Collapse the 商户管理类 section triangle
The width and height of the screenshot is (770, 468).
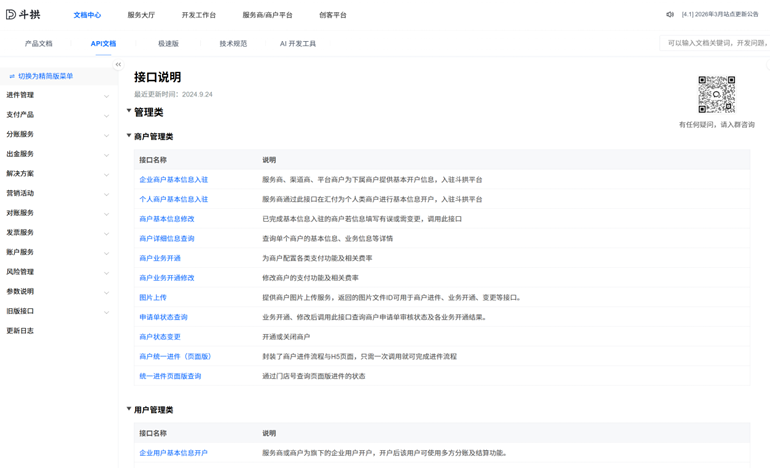tap(129, 135)
